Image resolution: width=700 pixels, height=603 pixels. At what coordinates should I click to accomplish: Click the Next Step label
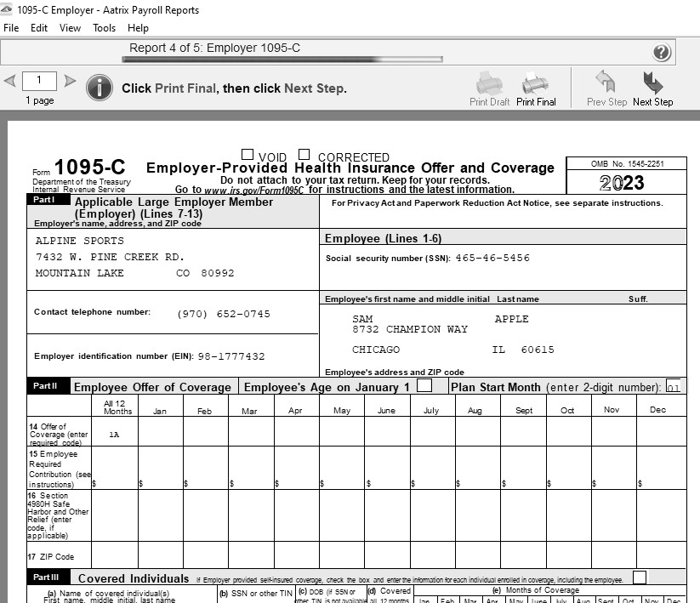pos(652,102)
